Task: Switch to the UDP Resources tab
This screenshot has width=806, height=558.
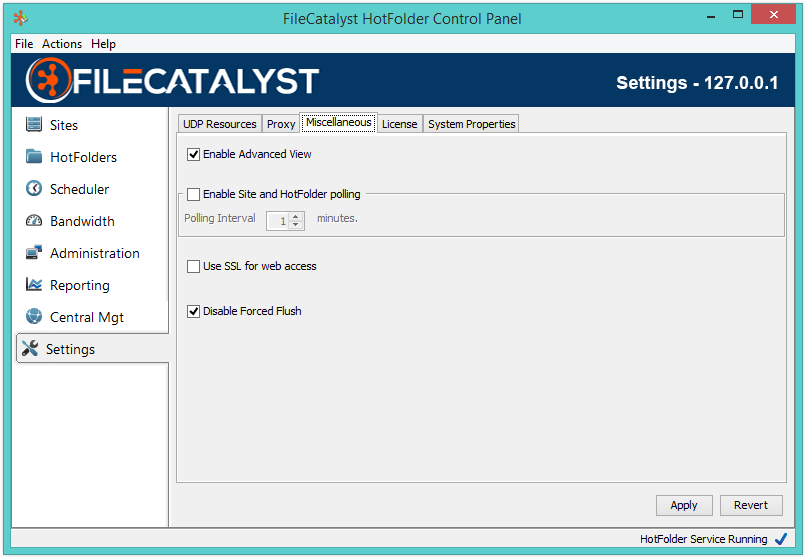Action: coord(219,124)
